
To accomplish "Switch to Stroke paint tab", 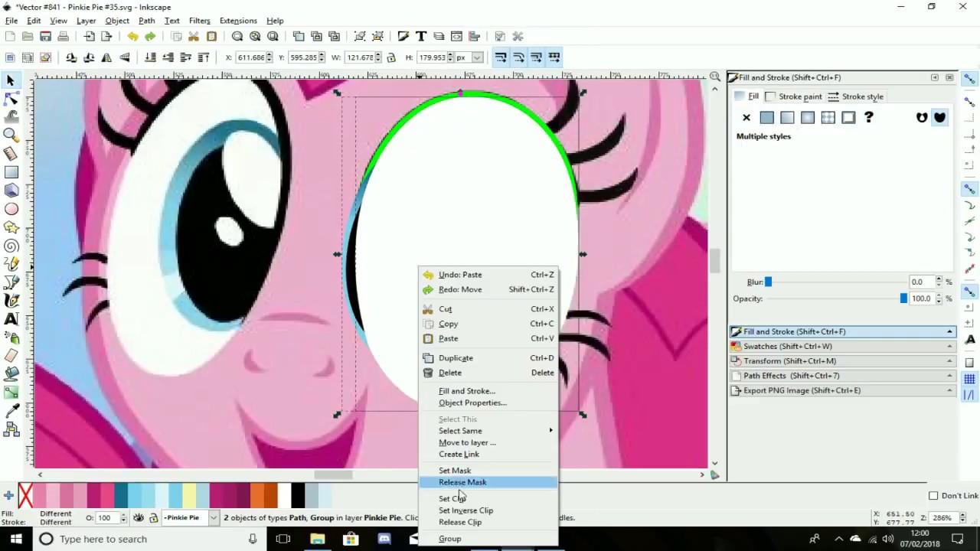I will tap(793, 96).
